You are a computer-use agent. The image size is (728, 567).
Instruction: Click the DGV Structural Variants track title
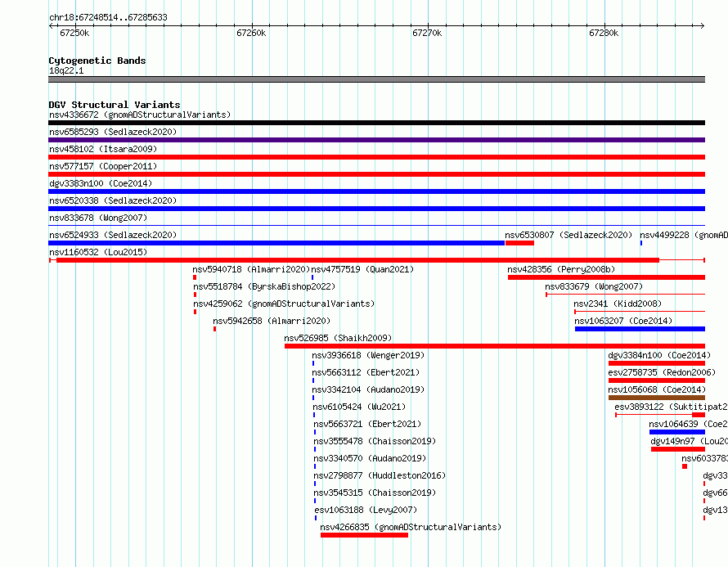pyautogui.click(x=115, y=105)
